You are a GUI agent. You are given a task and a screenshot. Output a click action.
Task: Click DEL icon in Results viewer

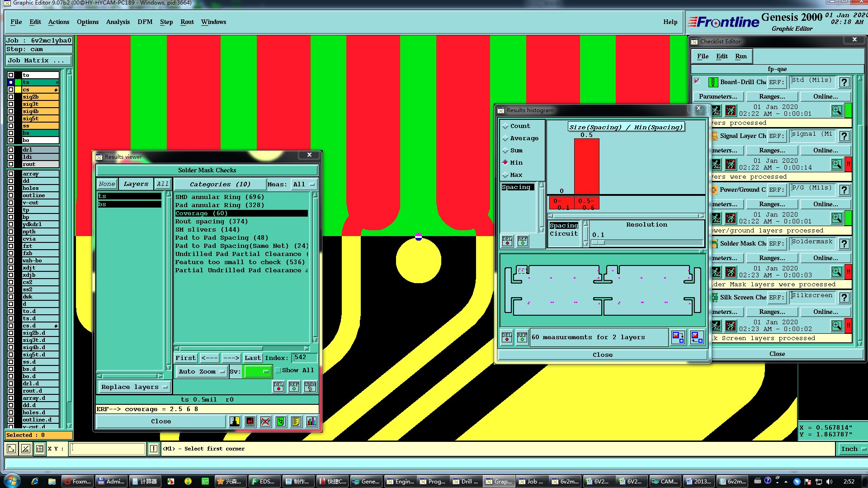tap(278, 386)
